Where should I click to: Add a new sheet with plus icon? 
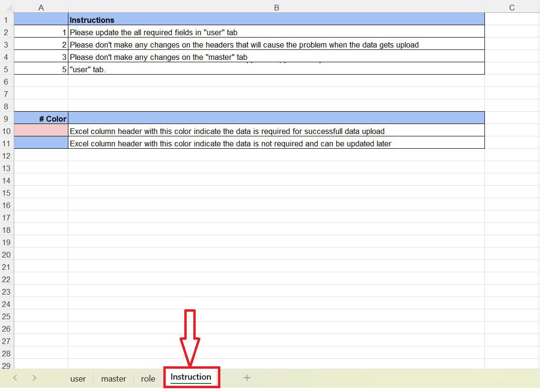click(x=247, y=378)
